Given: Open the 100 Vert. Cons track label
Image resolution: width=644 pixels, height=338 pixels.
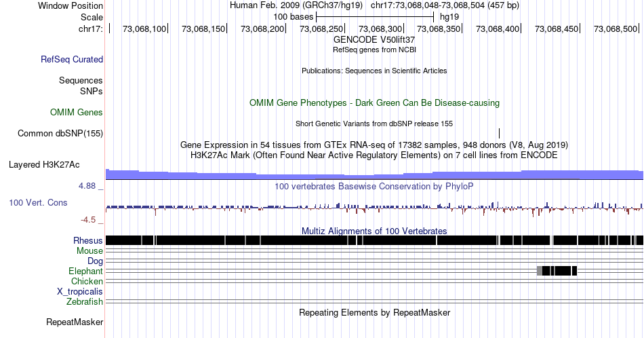Looking at the screenshot, I should coord(38,202).
